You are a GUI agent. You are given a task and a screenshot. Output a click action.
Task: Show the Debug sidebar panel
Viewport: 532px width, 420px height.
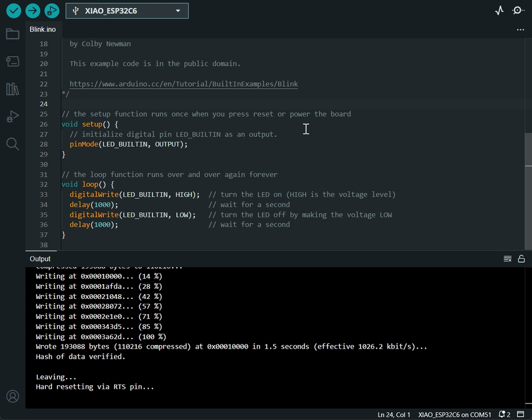click(x=12, y=116)
